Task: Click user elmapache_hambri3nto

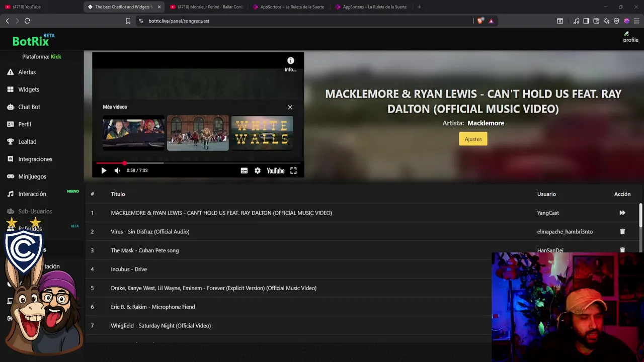Action: 565,232
